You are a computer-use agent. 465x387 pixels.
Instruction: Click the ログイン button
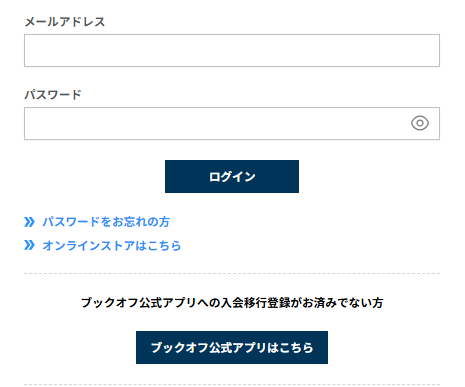232,176
